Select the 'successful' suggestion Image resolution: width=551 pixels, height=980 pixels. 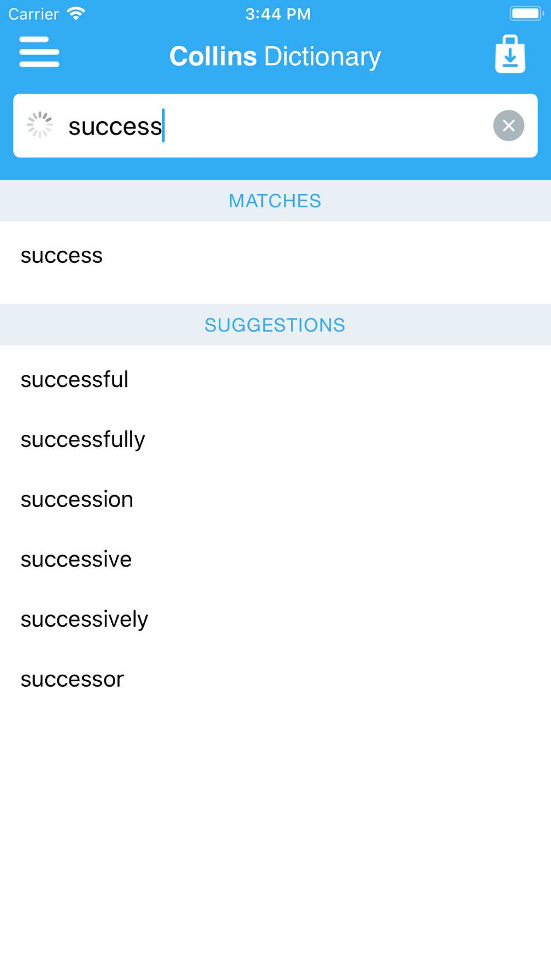coord(275,380)
